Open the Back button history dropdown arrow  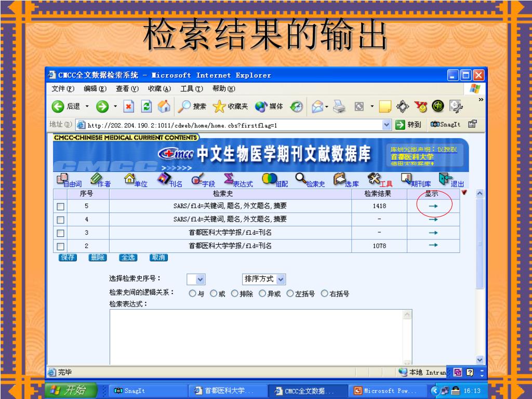(87, 107)
